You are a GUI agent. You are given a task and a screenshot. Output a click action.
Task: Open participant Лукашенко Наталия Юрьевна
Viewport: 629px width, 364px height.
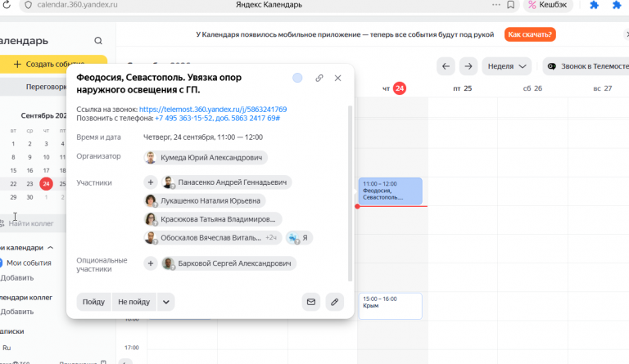pyautogui.click(x=205, y=200)
